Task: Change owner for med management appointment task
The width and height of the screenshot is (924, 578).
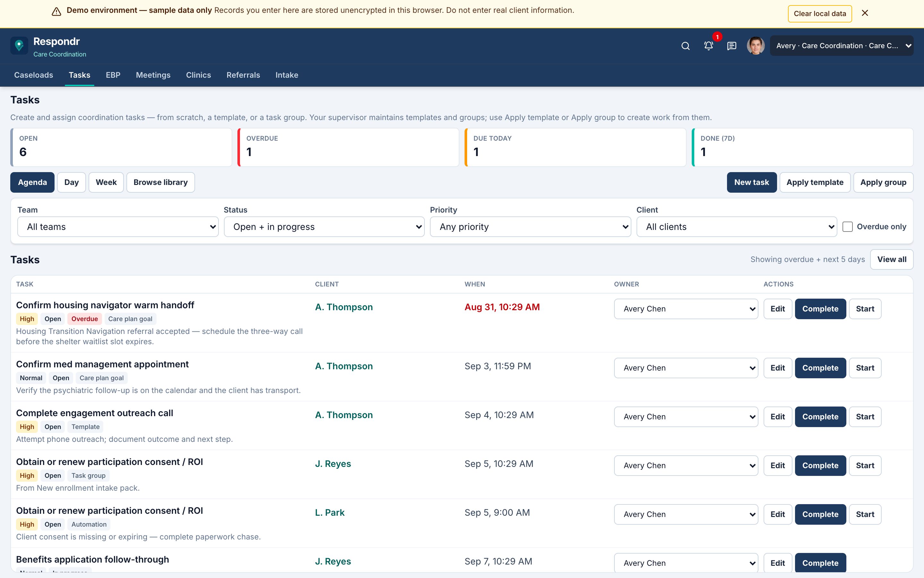Action: tap(686, 368)
